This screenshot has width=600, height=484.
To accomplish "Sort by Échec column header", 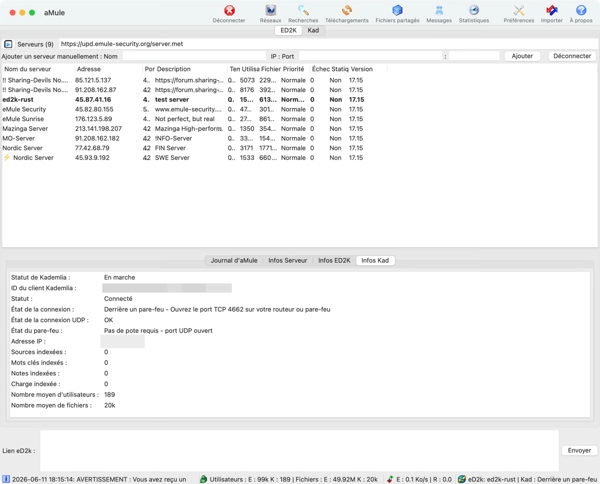I will pyautogui.click(x=321, y=69).
